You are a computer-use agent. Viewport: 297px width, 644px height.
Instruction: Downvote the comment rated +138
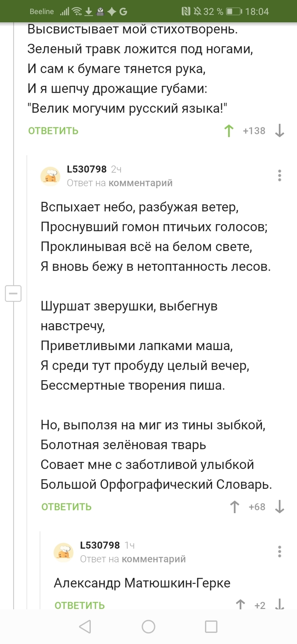pos(280,131)
